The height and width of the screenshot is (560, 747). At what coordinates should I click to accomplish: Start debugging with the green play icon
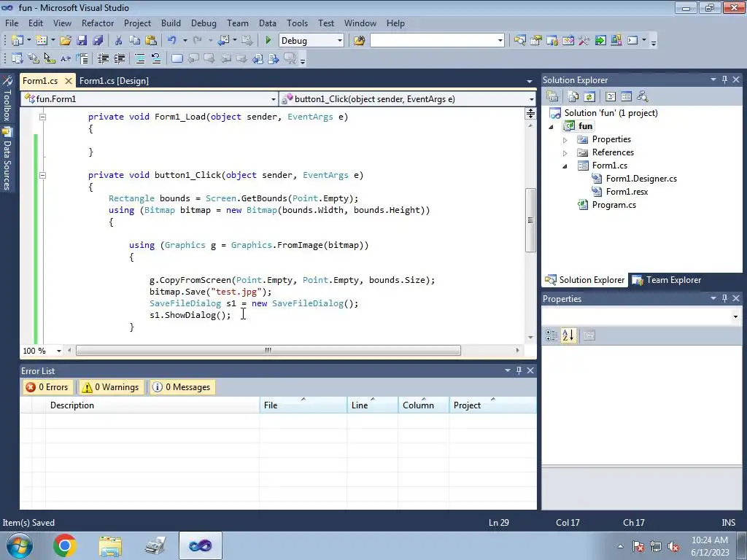(x=268, y=41)
